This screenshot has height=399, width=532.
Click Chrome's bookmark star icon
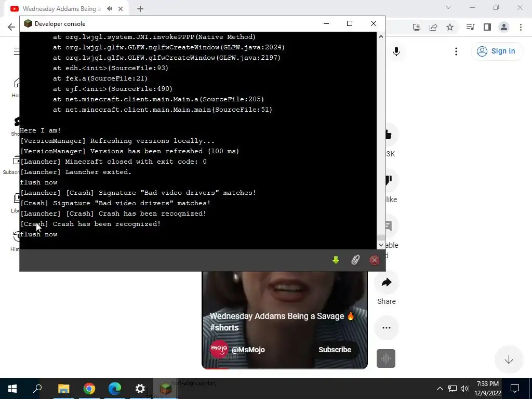tap(449, 27)
